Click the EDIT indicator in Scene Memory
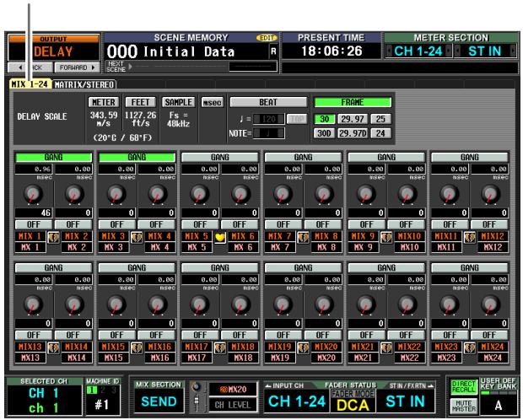The width and height of the screenshot is (523, 420). [x=267, y=38]
